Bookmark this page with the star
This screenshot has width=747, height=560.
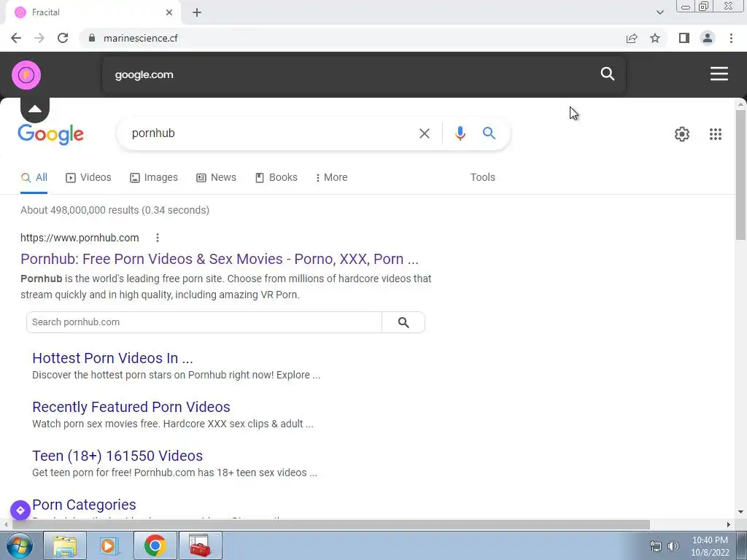pos(655,38)
